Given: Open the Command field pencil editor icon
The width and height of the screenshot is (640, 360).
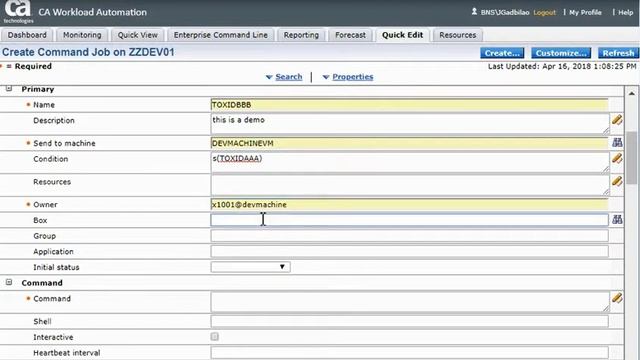Looking at the screenshot, I should (x=617, y=298).
